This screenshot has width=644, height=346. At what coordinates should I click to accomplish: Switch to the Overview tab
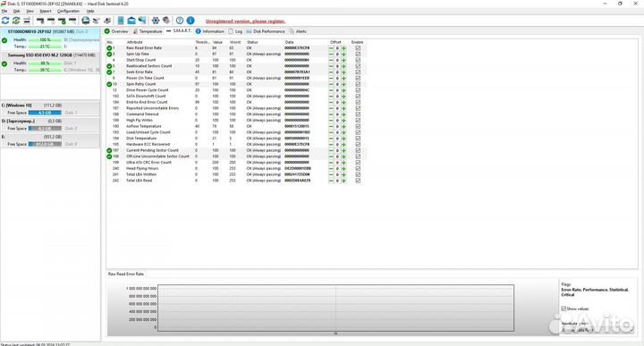point(116,31)
